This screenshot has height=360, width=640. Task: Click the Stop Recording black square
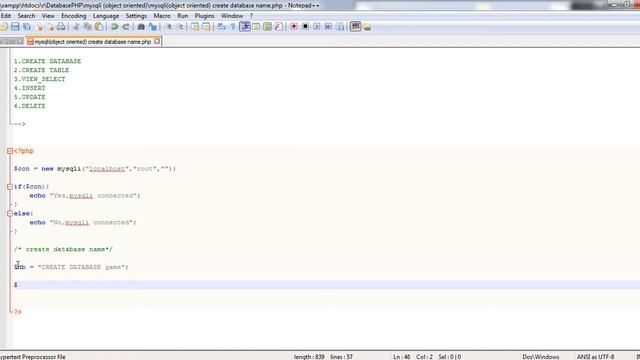pos(305,27)
